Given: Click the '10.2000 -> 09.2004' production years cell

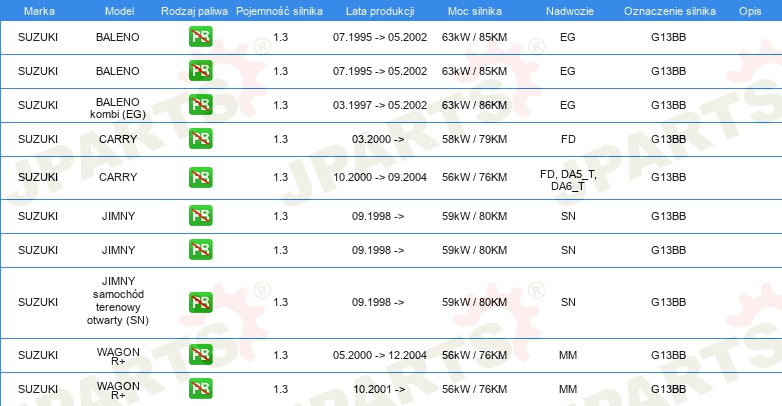Looking at the screenshot, I should pyautogui.click(x=380, y=177).
